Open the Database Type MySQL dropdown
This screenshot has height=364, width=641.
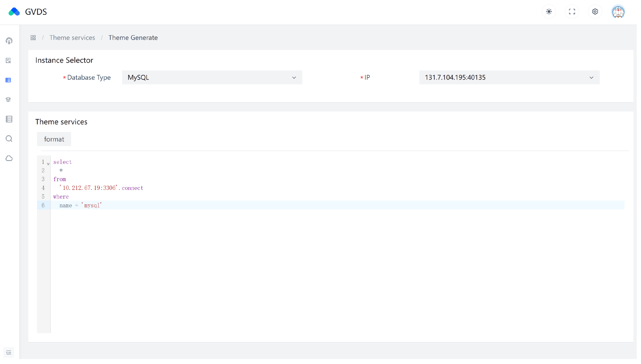pos(212,77)
